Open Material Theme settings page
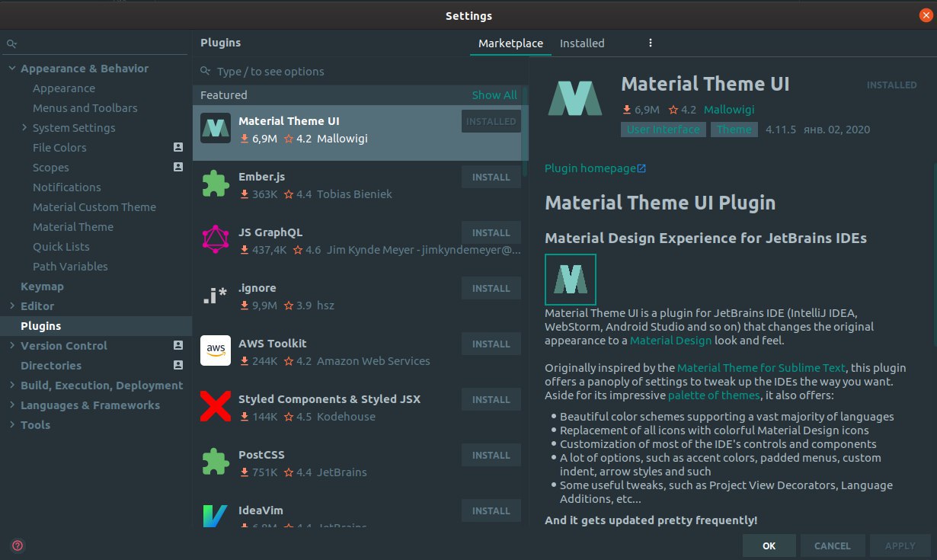Screen dimensions: 937x560 click(x=73, y=227)
